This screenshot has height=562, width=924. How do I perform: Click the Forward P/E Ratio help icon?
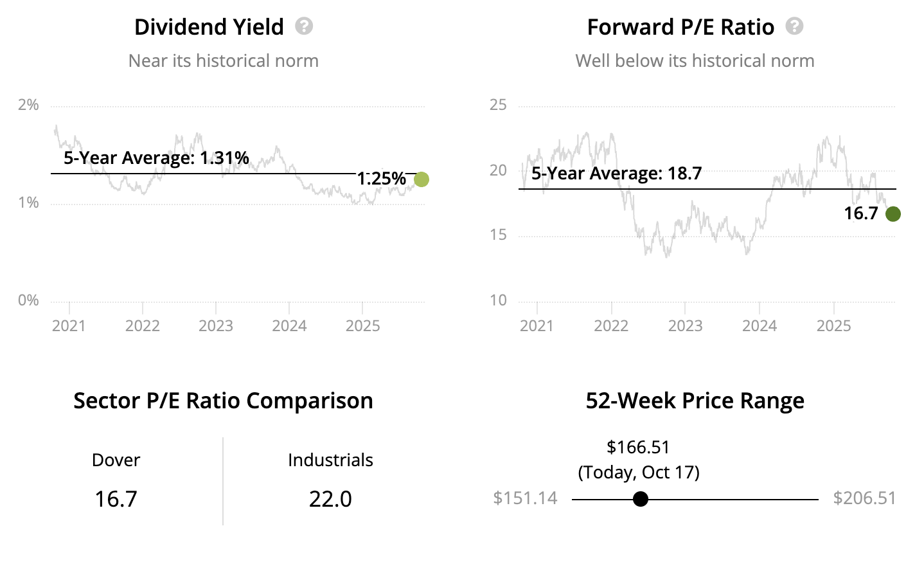(x=795, y=26)
